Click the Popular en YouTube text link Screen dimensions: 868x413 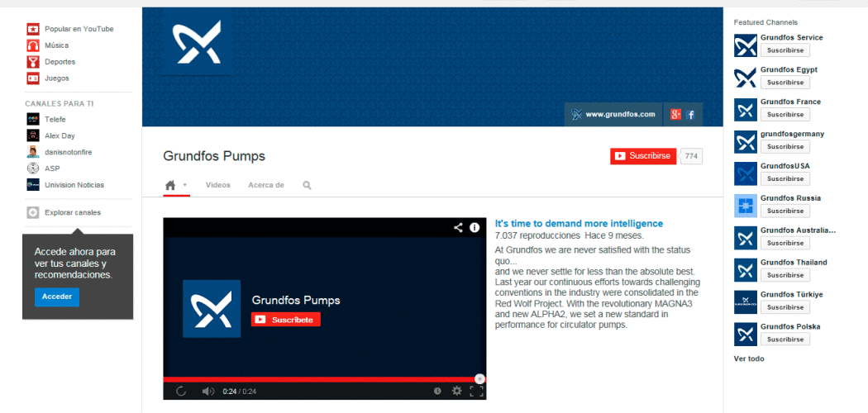(79, 29)
